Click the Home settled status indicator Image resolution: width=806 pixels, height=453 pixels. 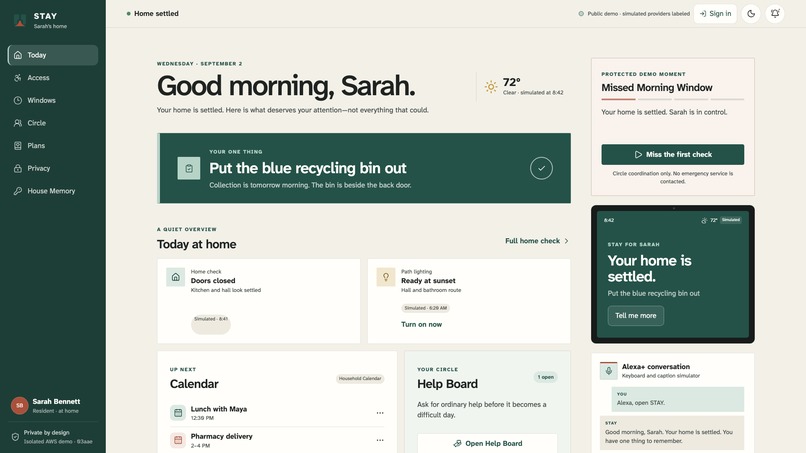[153, 14]
